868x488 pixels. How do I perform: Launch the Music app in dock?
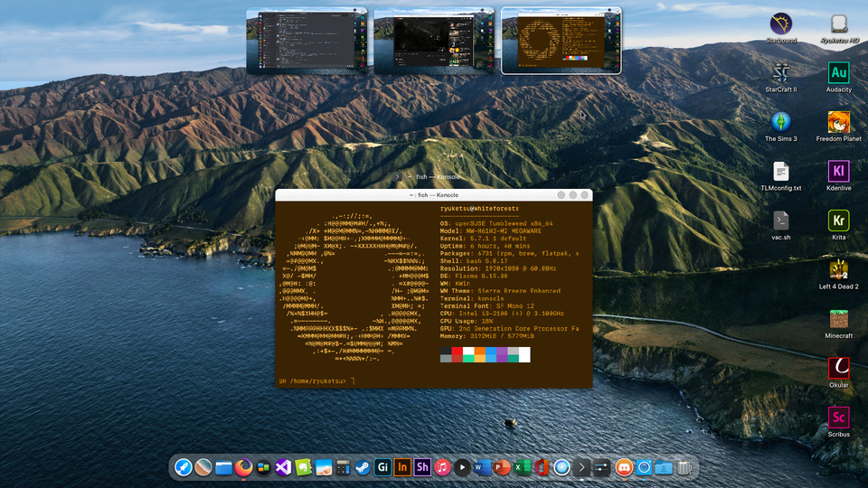(x=443, y=467)
